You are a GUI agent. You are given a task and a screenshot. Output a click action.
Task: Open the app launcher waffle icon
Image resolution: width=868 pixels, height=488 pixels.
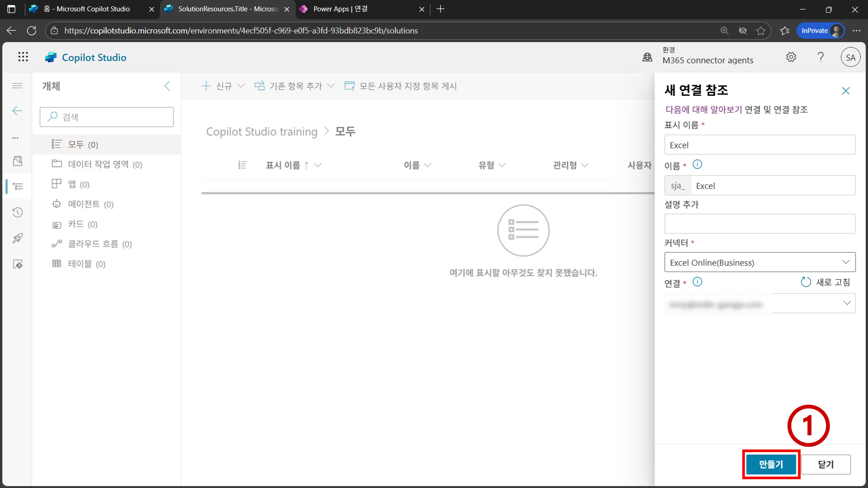pyautogui.click(x=23, y=57)
